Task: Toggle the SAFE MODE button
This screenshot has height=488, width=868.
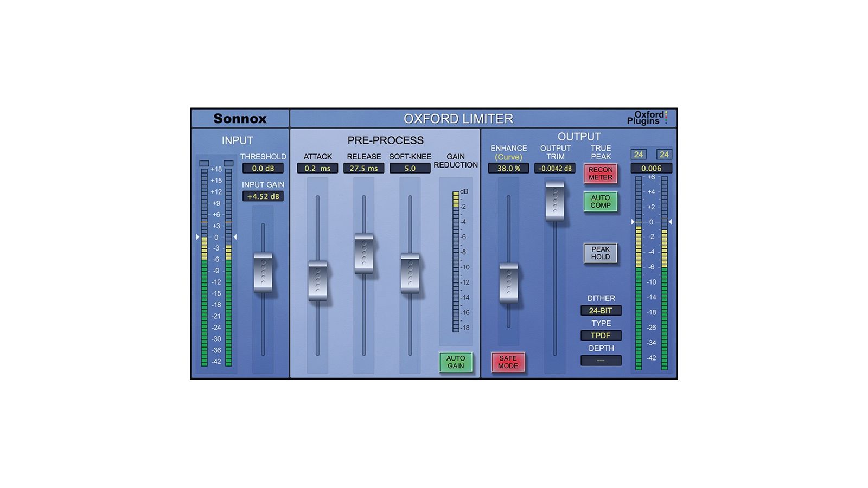Action: 508,362
